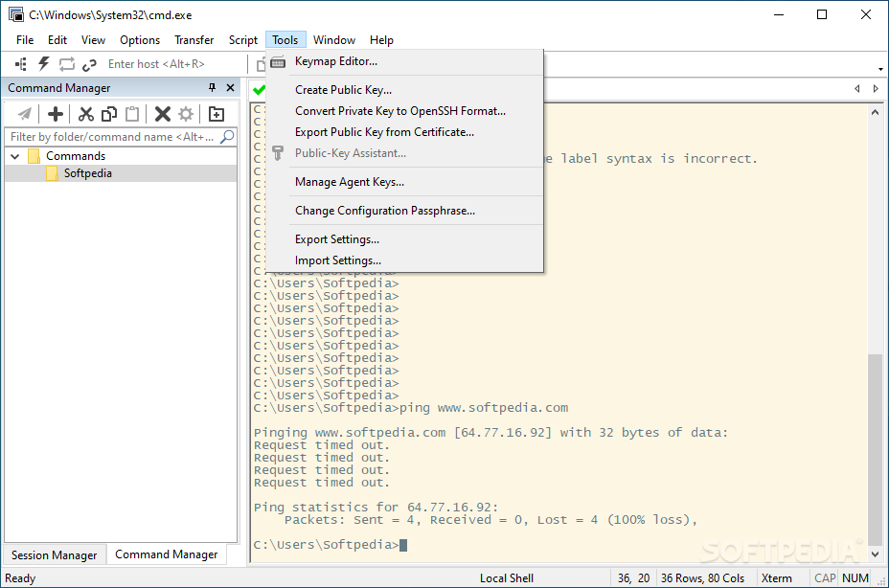889x588 pixels.
Task: Pin the Command Manager panel
Action: tap(212, 87)
